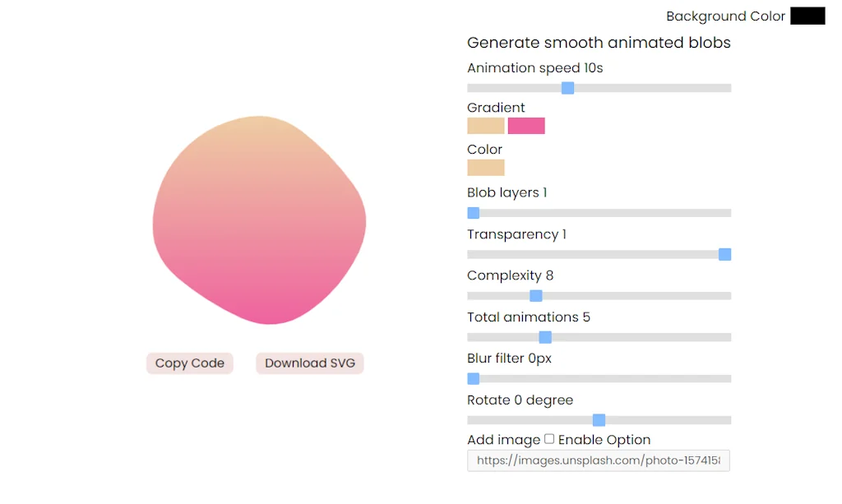The height and width of the screenshot is (504, 842).
Task: Click the Total animations slider handle
Action: click(x=545, y=337)
